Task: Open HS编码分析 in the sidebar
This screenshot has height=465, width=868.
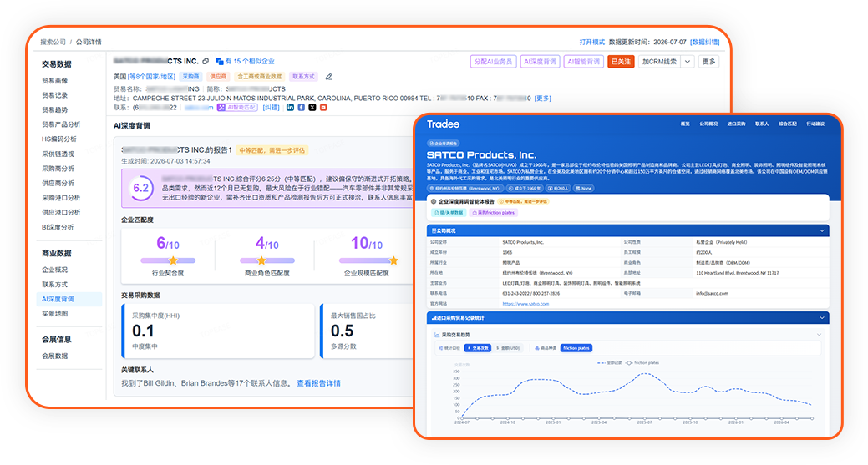Action: click(59, 139)
